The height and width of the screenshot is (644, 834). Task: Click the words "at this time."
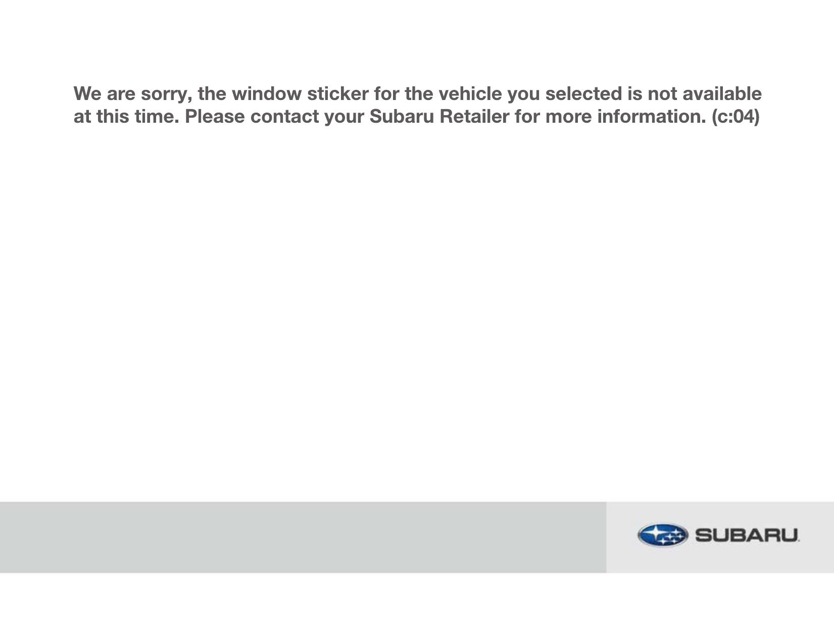[126, 117]
